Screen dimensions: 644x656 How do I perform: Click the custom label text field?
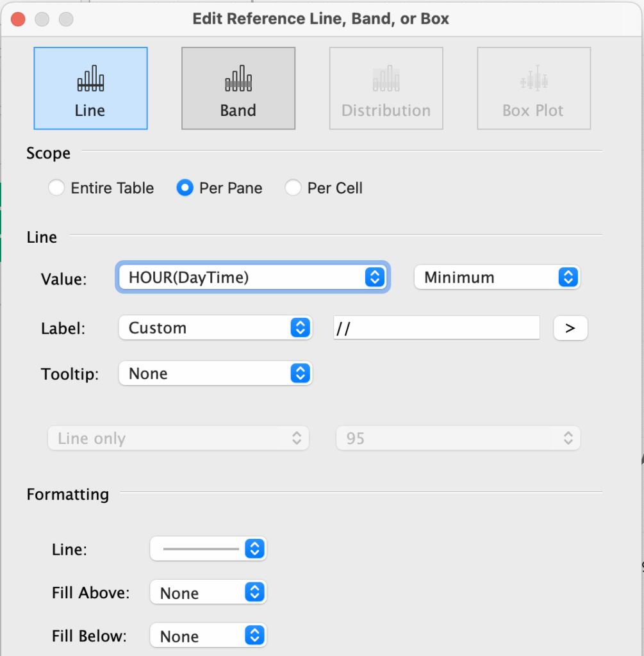[436, 328]
